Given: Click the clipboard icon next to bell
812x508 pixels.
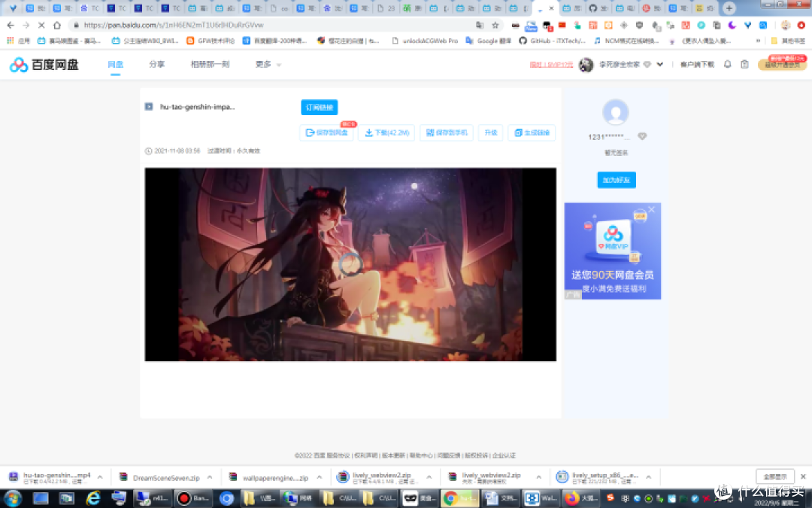Looking at the screenshot, I should (744, 64).
